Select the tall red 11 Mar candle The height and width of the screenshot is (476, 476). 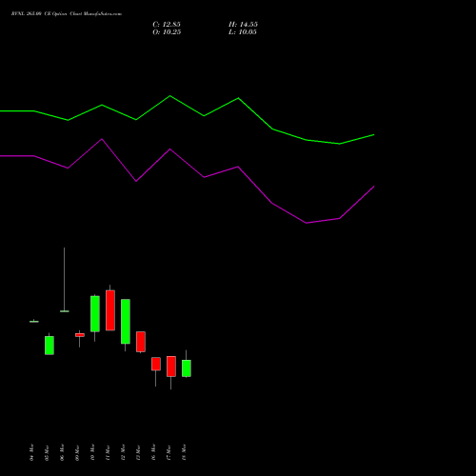pyautogui.click(x=110, y=310)
